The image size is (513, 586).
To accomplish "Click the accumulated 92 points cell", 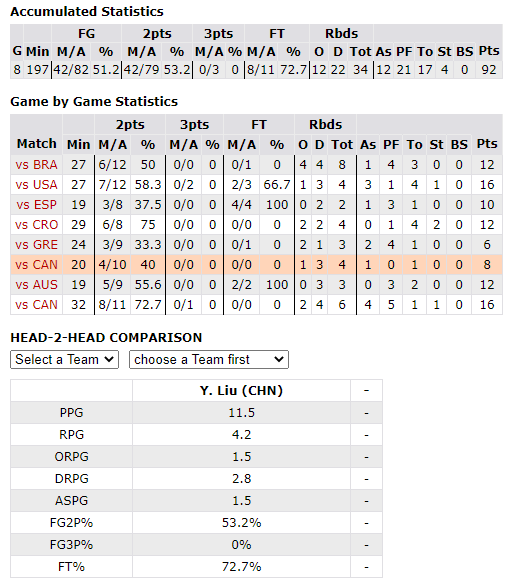I will click(489, 70).
